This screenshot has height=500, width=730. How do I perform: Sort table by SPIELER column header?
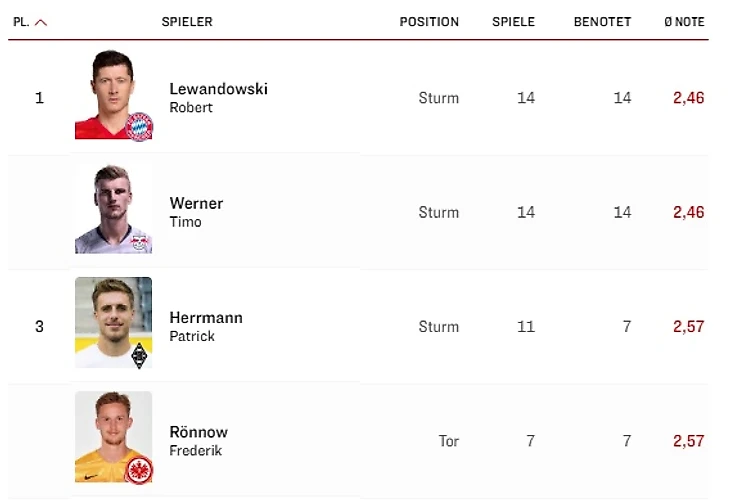187,22
